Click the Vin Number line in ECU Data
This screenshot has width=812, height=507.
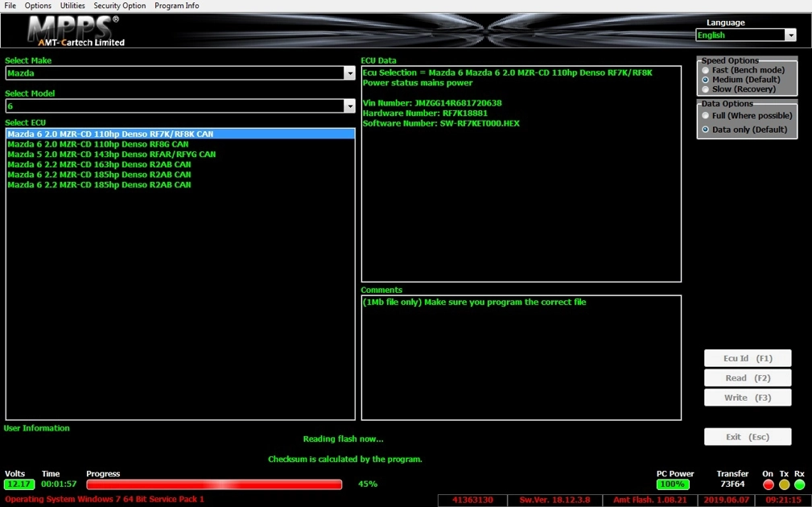[x=432, y=103]
